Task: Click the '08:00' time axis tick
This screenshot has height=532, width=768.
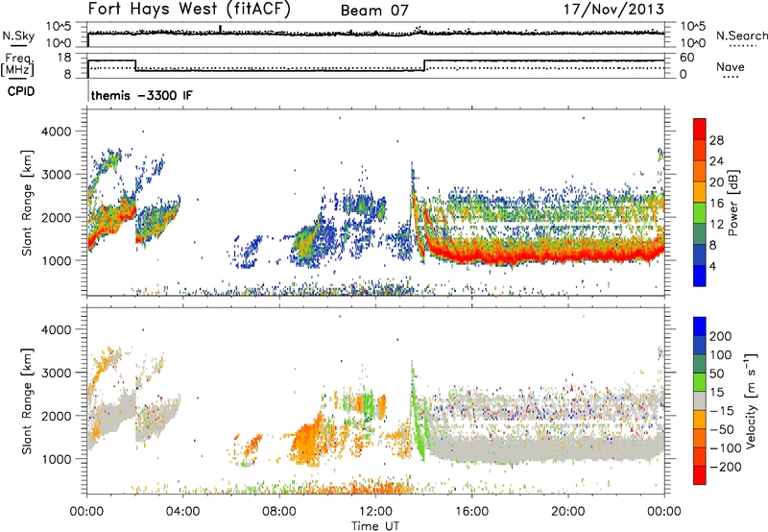Action: tap(279, 512)
